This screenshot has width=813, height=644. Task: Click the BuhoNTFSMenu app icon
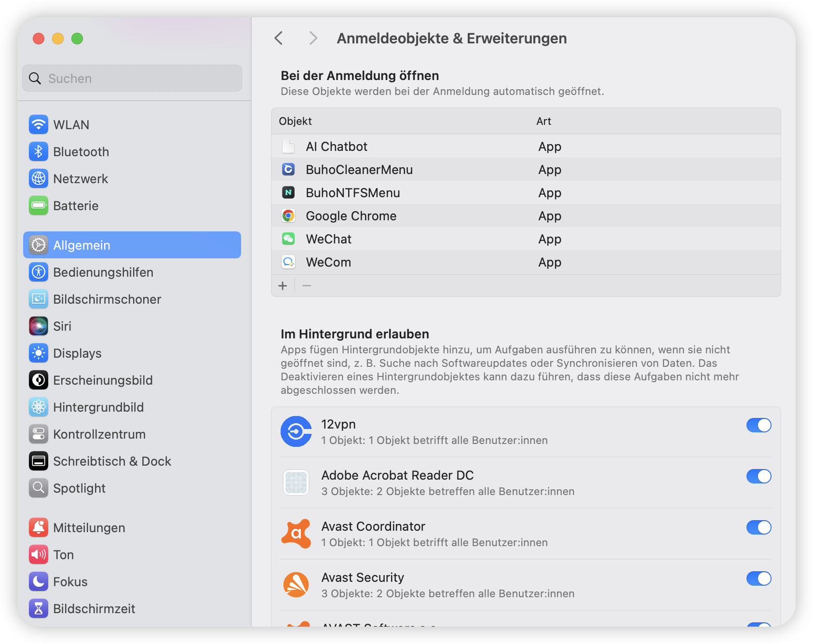pos(288,192)
